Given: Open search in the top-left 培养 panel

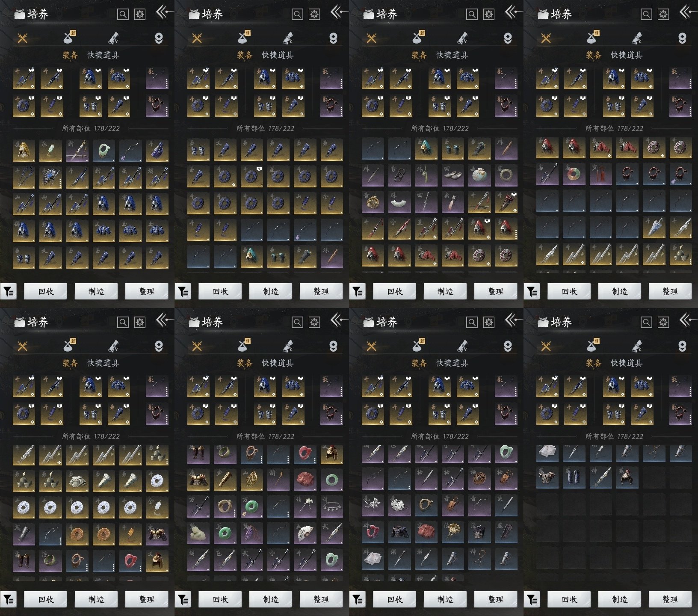Looking at the screenshot, I should (x=123, y=15).
